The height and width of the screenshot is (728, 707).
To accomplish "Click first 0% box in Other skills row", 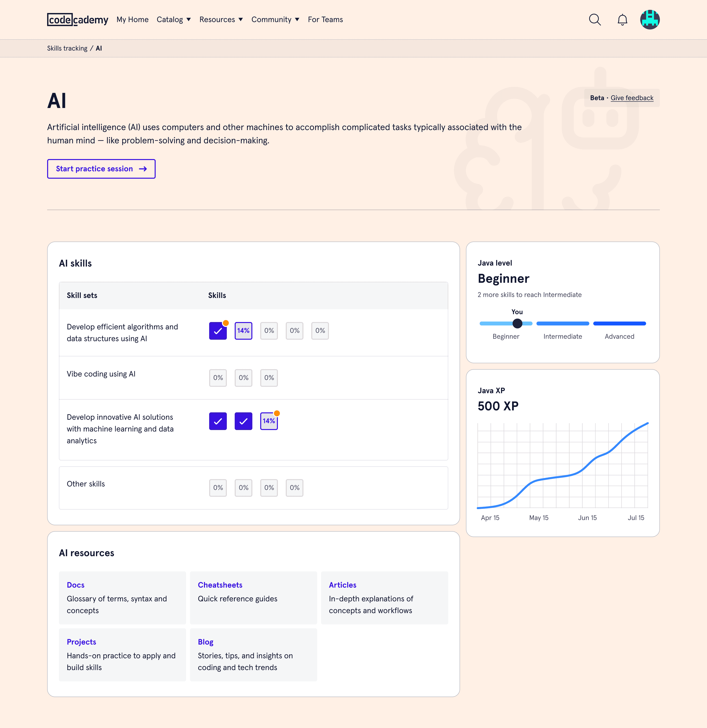I will pyautogui.click(x=218, y=488).
